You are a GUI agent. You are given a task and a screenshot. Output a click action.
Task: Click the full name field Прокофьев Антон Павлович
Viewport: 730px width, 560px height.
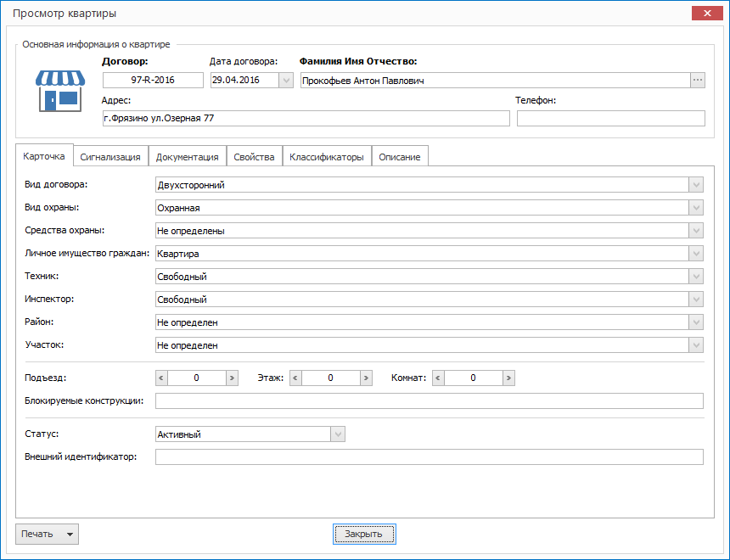tap(496, 80)
